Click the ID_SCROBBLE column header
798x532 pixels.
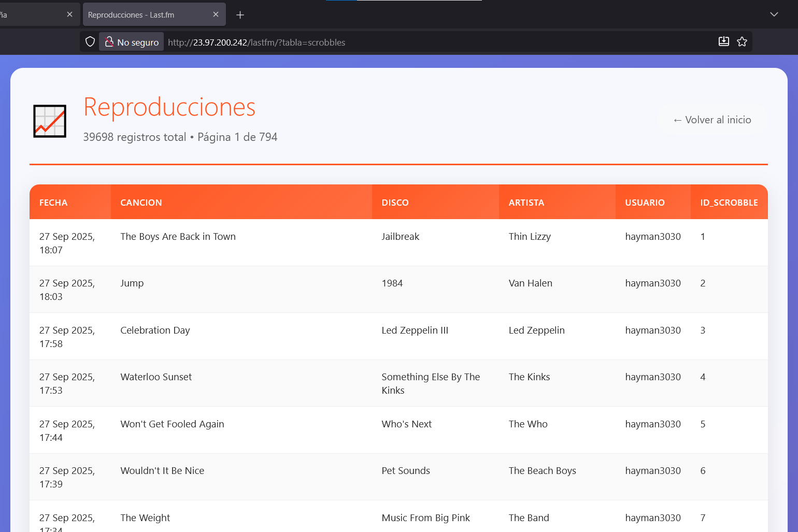[x=729, y=203]
